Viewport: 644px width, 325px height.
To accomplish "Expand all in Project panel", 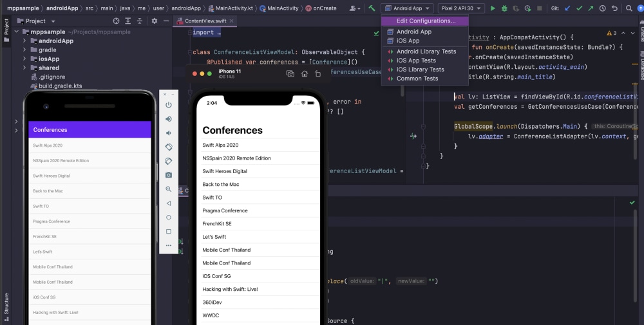I will click(128, 21).
